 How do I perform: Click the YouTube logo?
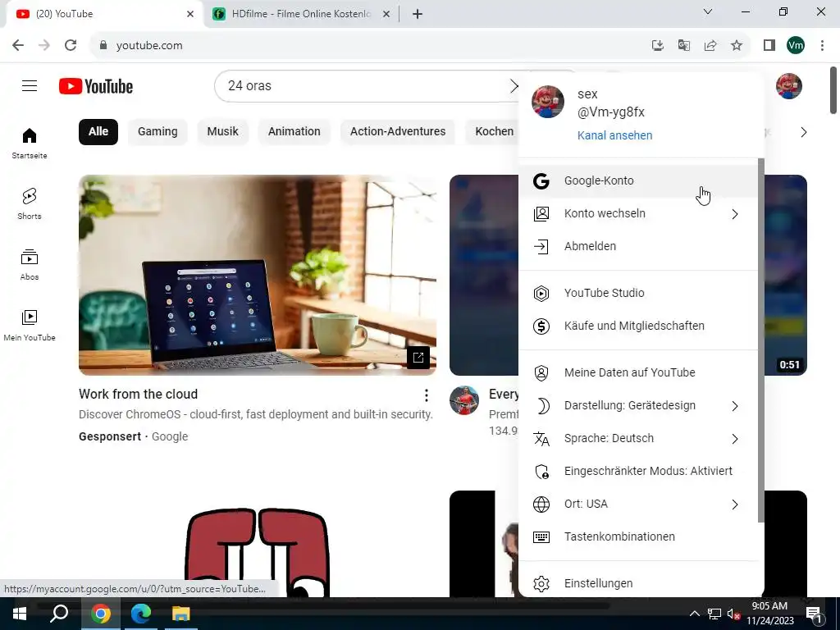[96, 86]
